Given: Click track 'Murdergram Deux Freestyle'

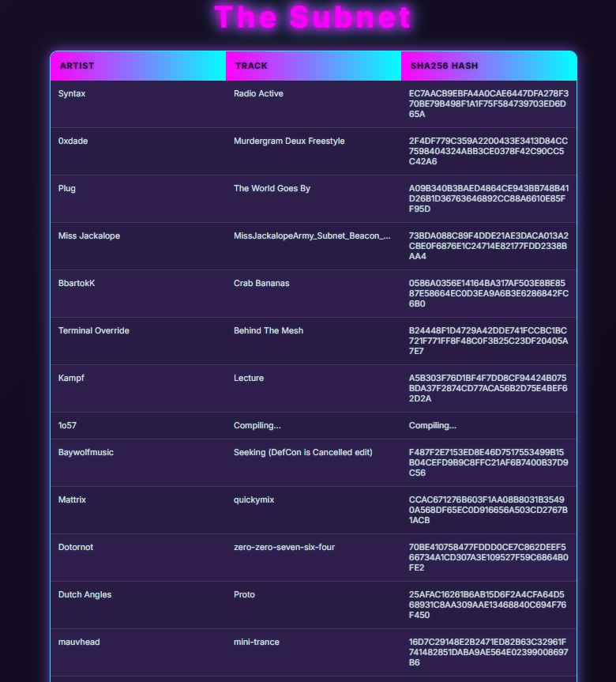Looking at the screenshot, I should [x=289, y=141].
